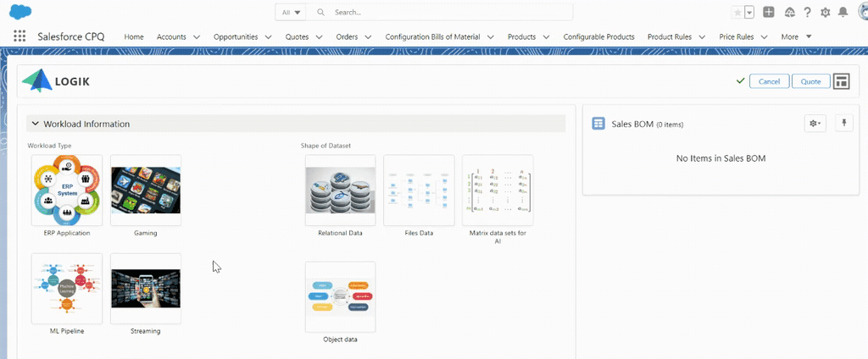Open the Sales BOM settings gear dropdown
Image resolution: width=868 pixels, height=359 pixels.
point(815,124)
